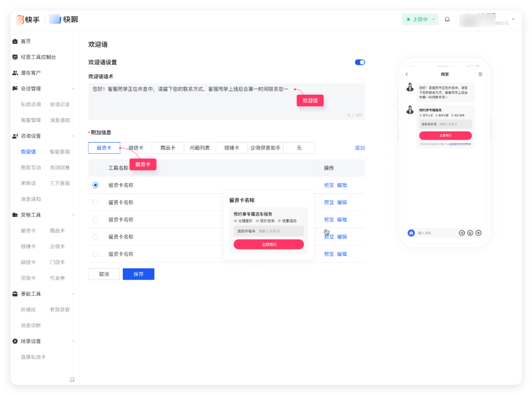Click the emoji icon in the chat input bar

tap(470, 233)
